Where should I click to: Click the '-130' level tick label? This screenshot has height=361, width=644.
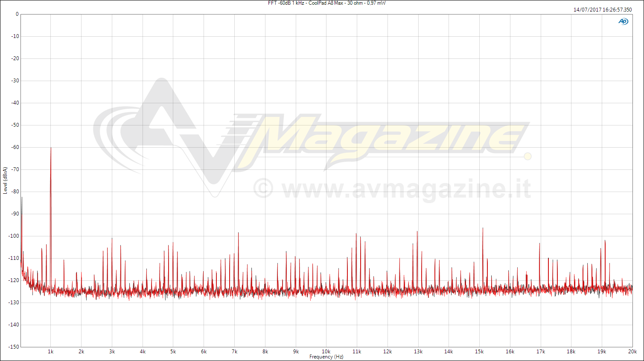pyautogui.click(x=14, y=303)
